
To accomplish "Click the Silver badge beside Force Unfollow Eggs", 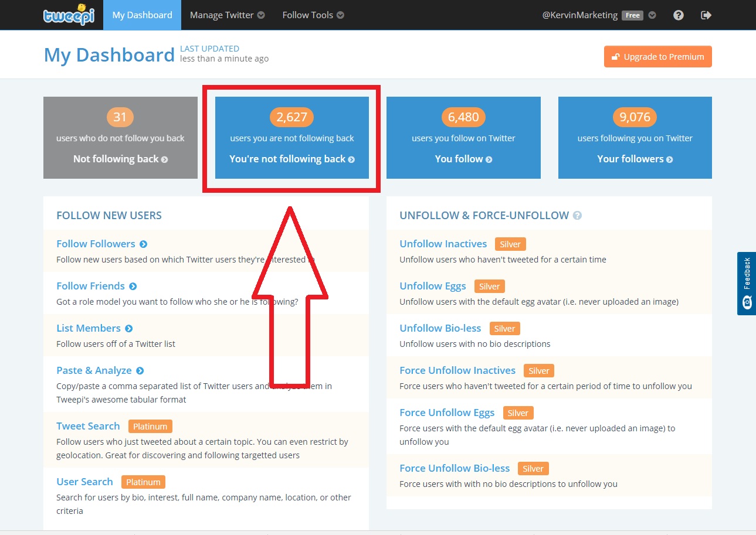I will pyautogui.click(x=518, y=413).
